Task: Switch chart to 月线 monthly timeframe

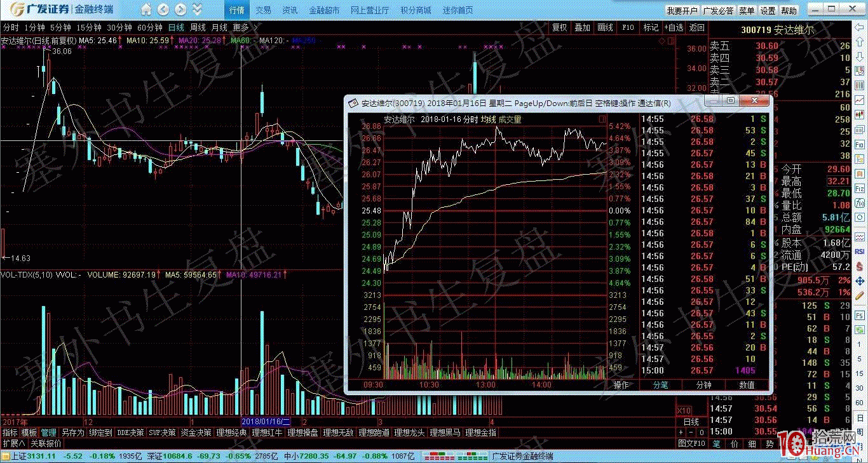Action: click(219, 27)
